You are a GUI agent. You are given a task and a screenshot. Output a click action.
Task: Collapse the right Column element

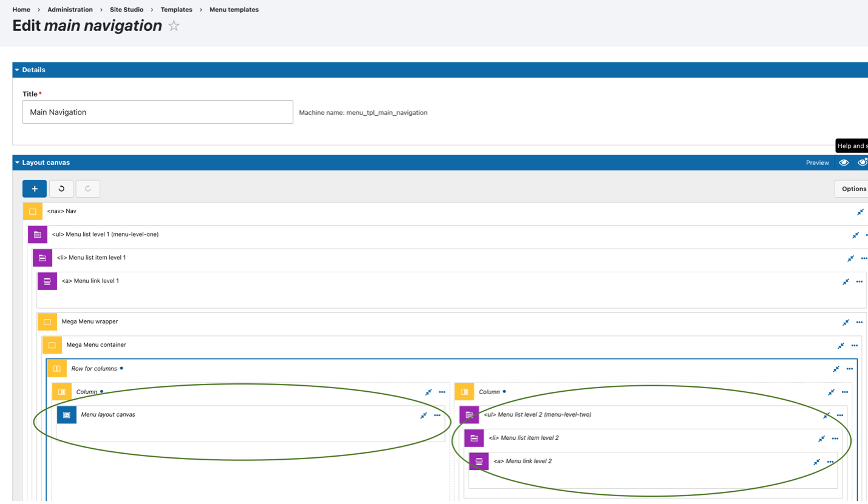coord(831,392)
